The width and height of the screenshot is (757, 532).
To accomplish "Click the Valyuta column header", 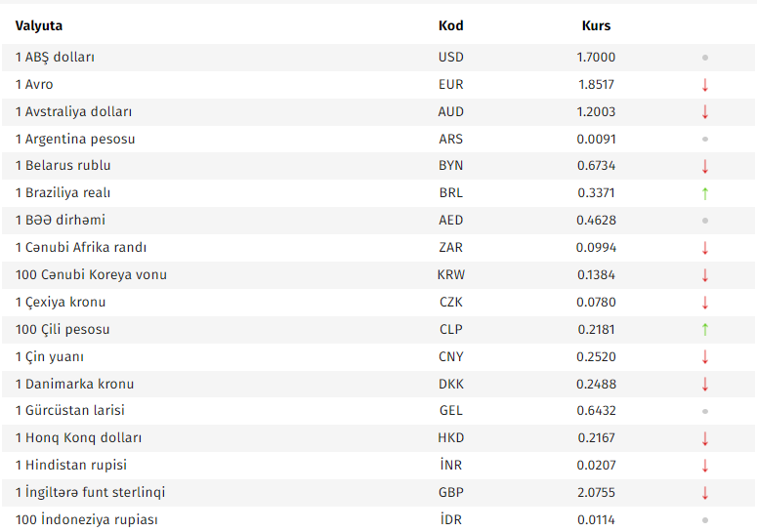I will point(39,25).
